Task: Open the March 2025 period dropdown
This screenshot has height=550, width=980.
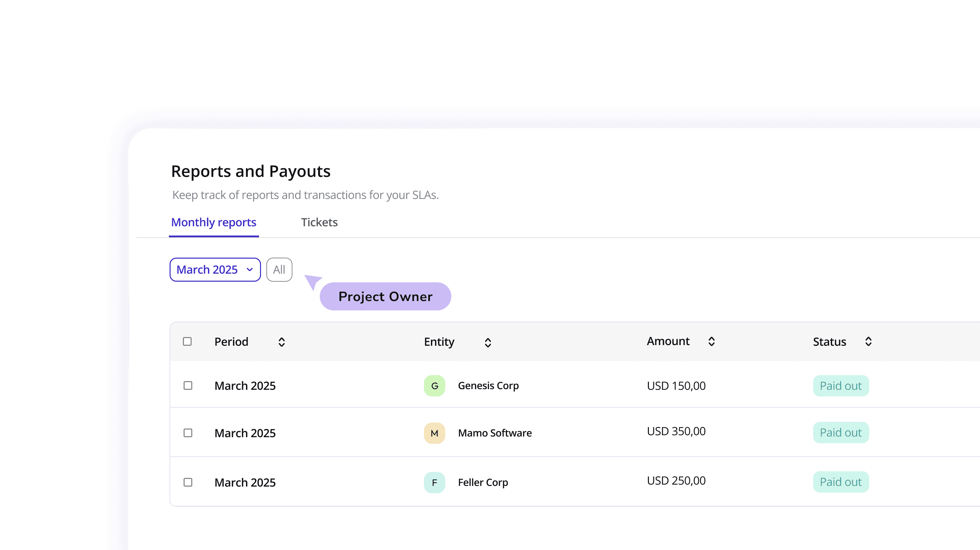Action: pyautogui.click(x=207, y=270)
